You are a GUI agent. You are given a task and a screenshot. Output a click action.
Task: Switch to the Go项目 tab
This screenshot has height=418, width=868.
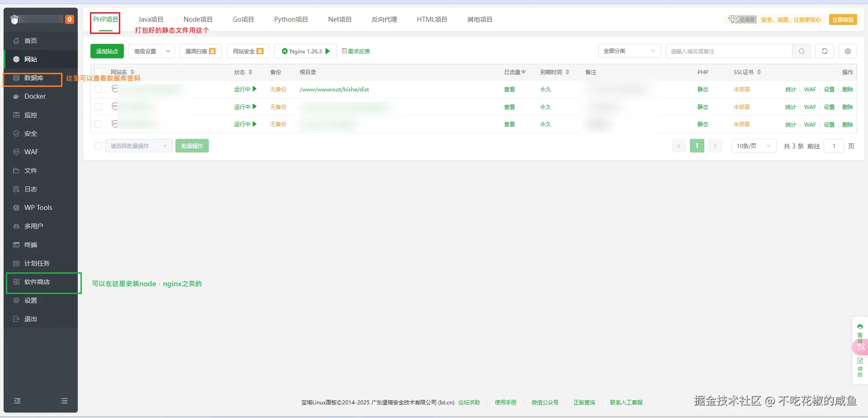[243, 19]
